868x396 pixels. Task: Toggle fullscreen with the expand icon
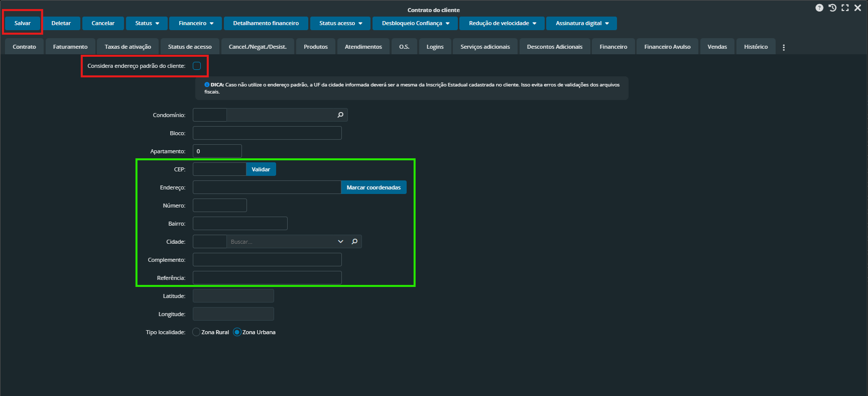[845, 8]
